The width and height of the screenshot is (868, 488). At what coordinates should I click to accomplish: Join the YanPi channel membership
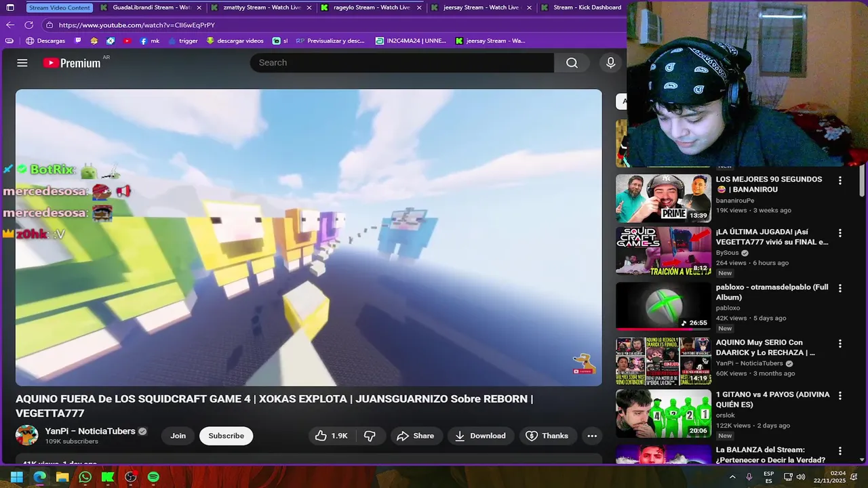click(178, 436)
